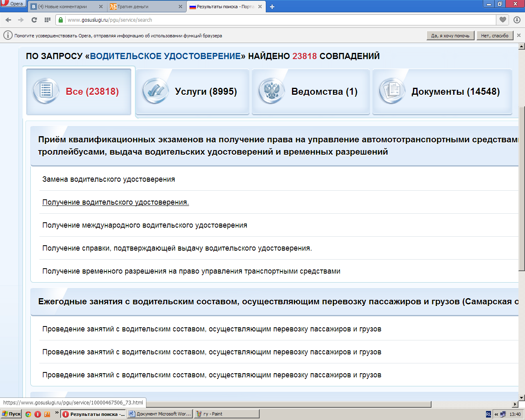Click the horizontal scrollbar right arrow
This screenshot has width=525, height=420.
click(x=515, y=404)
